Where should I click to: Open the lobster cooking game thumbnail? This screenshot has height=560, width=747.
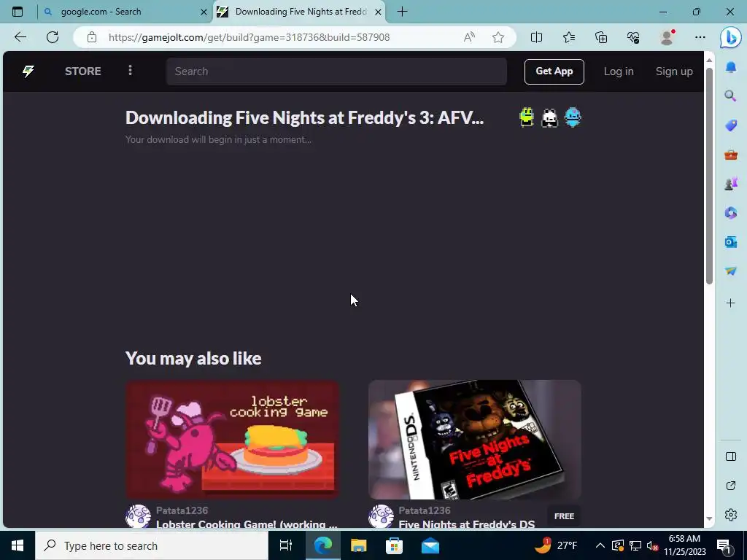pos(232,439)
